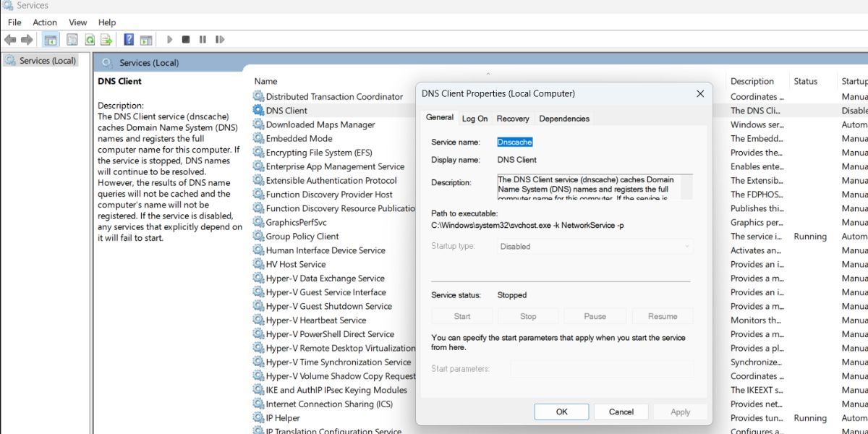Click the Description box scrollbar in dialog
Image resolution: width=868 pixels, height=434 pixels.
coord(687,187)
